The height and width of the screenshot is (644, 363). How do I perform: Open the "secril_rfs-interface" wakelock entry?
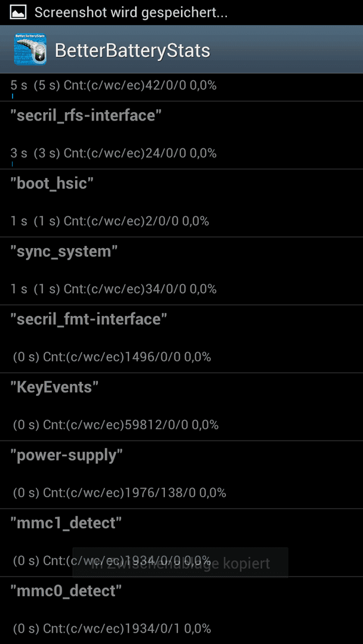181,135
